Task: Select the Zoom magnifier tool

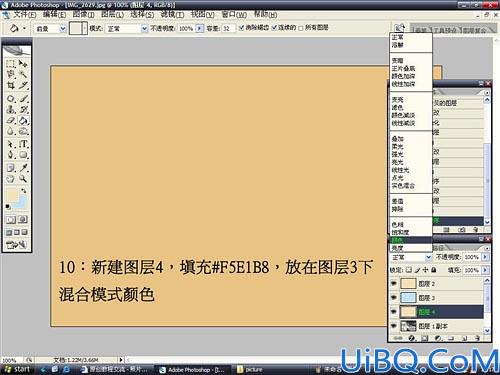Action: 23,179
